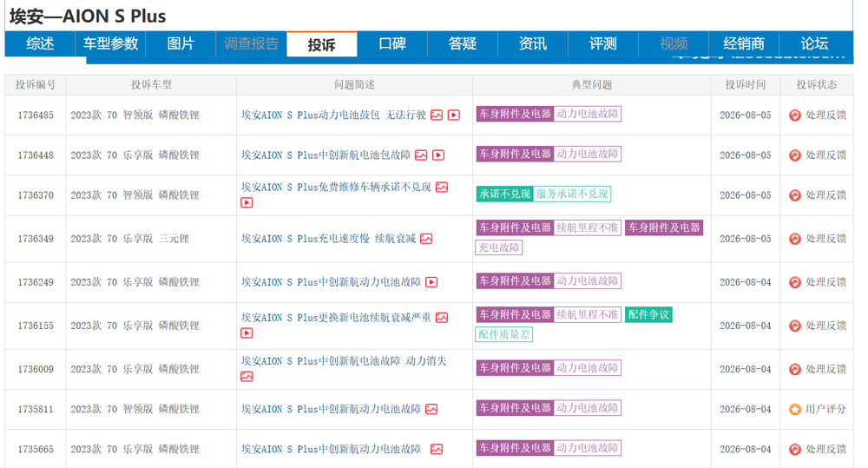Image resolution: width=868 pixels, height=468 pixels.
Task: Play video icon for complaint 1736249
Action: [431, 282]
